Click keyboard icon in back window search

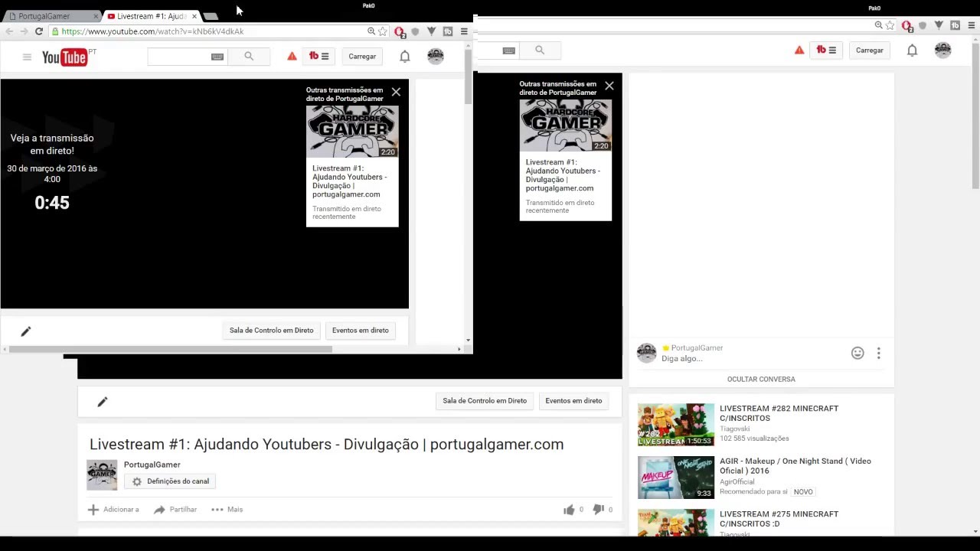point(508,51)
